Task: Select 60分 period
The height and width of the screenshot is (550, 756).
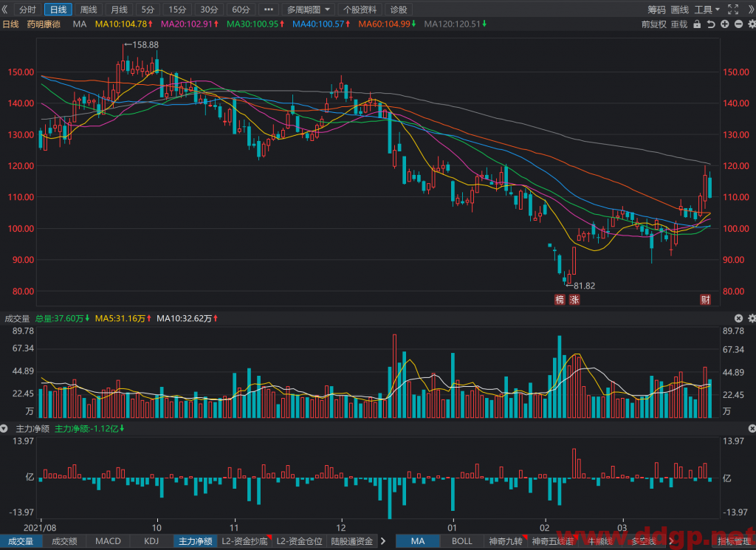Action: tap(241, 9)
